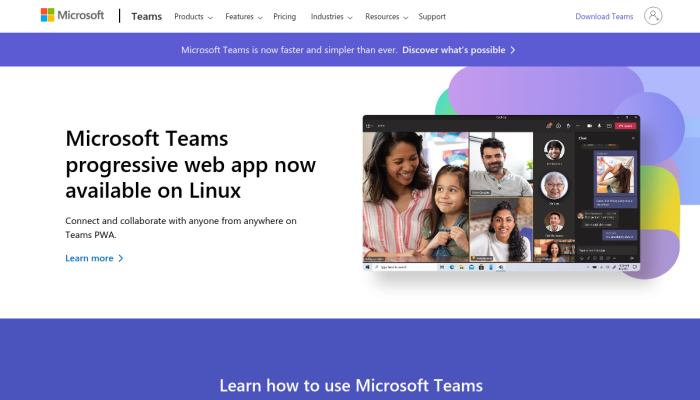Screen dimensions: 700x400
Task: Click the Microsoft logo in the header
Action: (72, 15)
